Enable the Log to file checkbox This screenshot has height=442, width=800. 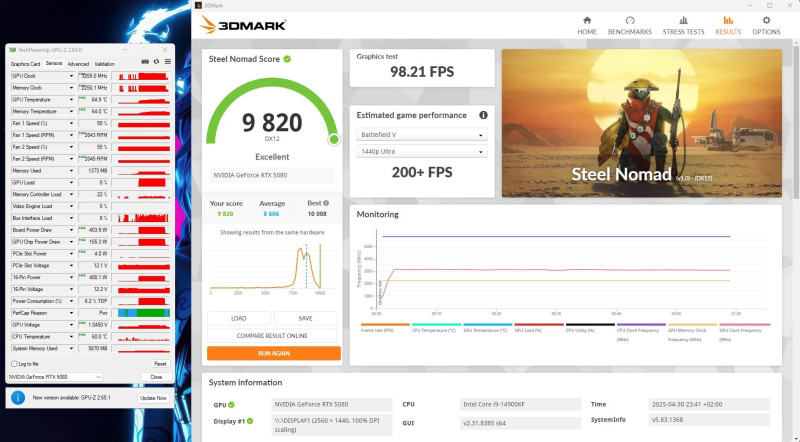pyautogui.click(x=14, y=364)
